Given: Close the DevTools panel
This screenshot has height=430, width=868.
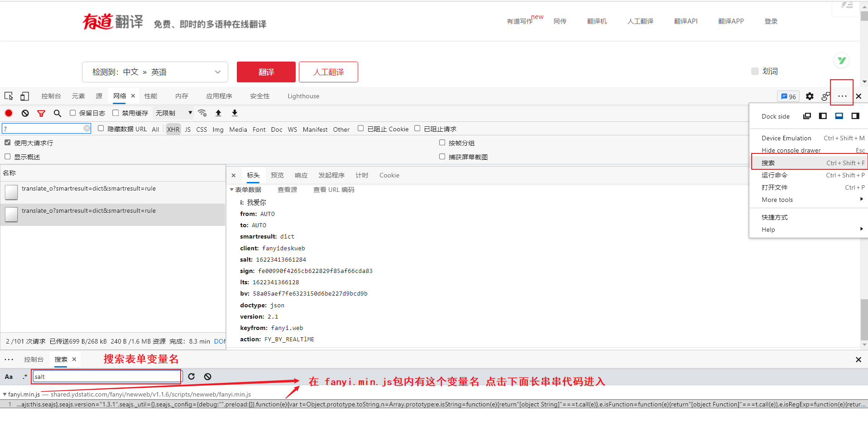Looking at the screenshot, I should tap(858, 96).
